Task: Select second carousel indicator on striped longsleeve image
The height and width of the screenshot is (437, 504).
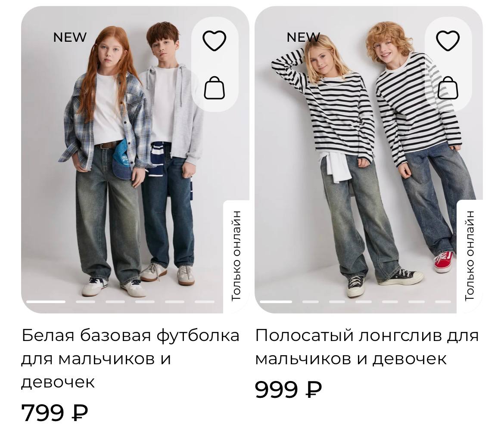Action: click(x=311, y=302)
